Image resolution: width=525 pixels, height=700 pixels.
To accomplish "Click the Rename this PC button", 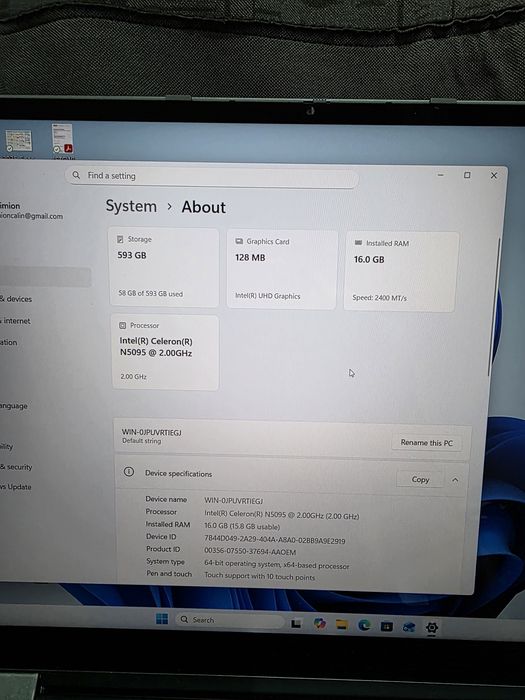I will pos(426,442).
